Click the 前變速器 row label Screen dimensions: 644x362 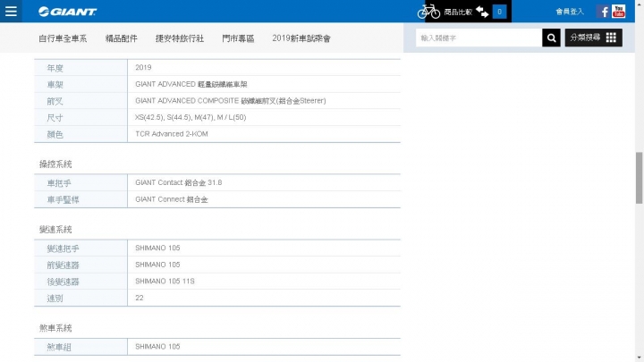pyautogui.click(x=63, y=265)
